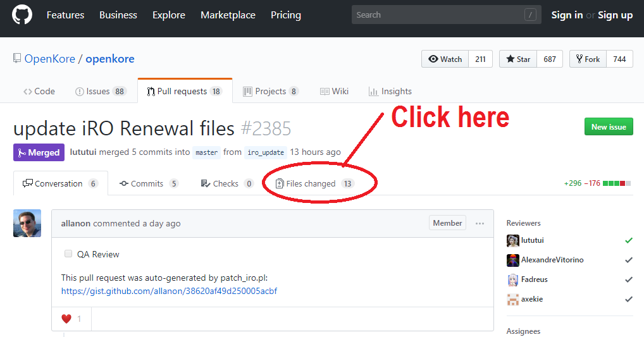Click the green New issue button
The width and height of the screenshot is (644, 337).
click(x=609, y=127)
